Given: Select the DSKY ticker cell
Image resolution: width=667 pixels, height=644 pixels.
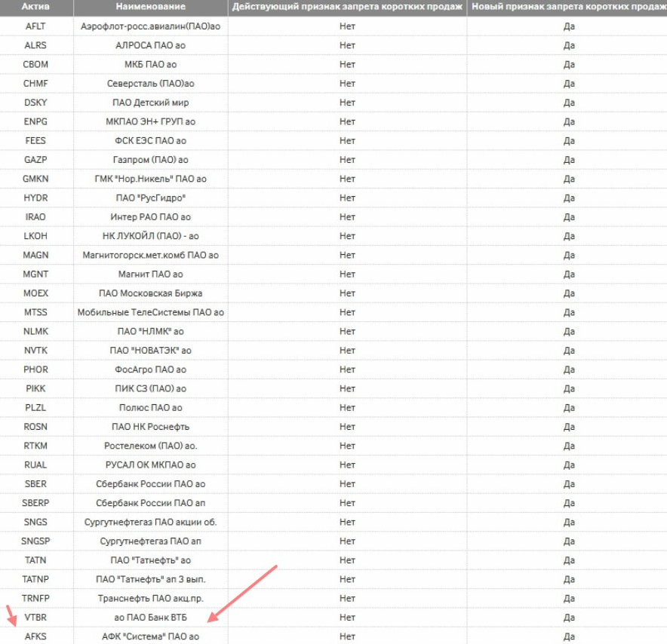Looking at the screenshot, I should [x=35, y=103].
